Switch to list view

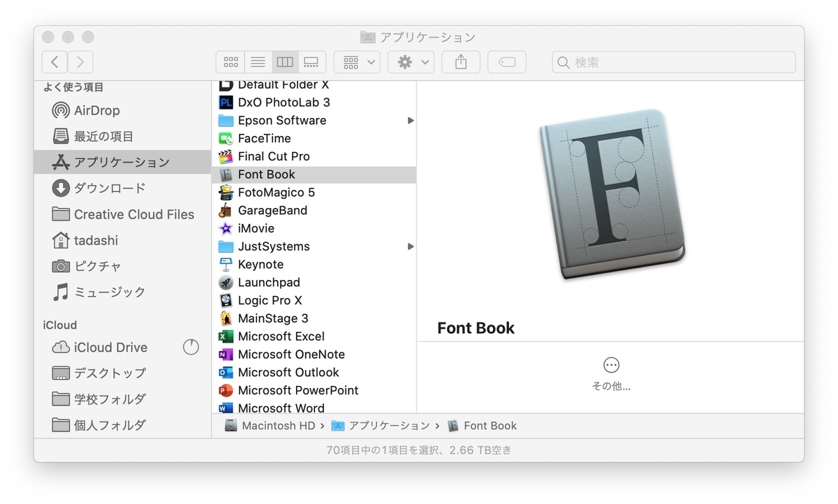[x=258, y=62]
